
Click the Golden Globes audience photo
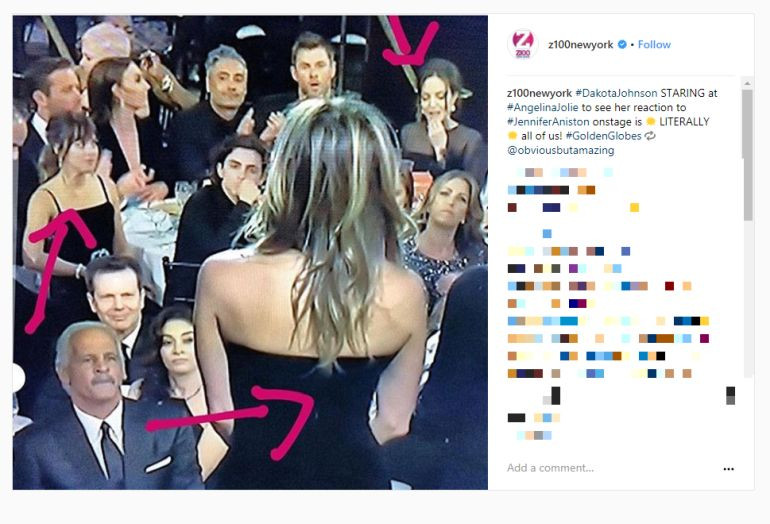(x=250, y=252)
